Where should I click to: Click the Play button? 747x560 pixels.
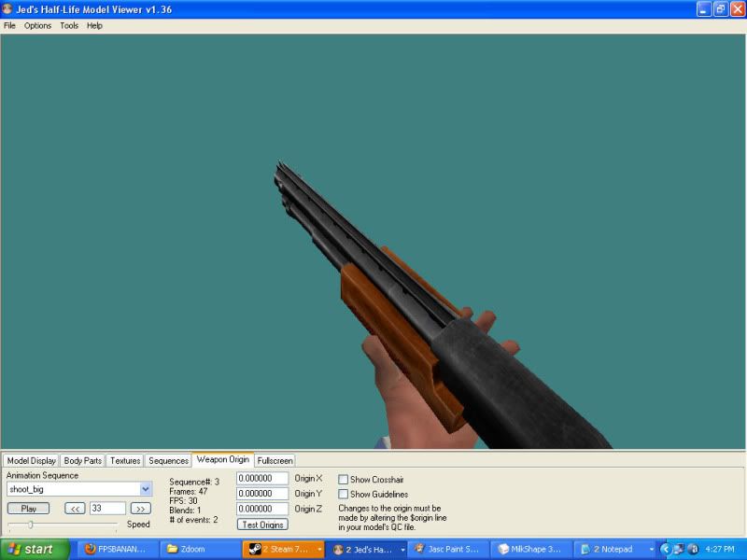(x=29, y=509)
